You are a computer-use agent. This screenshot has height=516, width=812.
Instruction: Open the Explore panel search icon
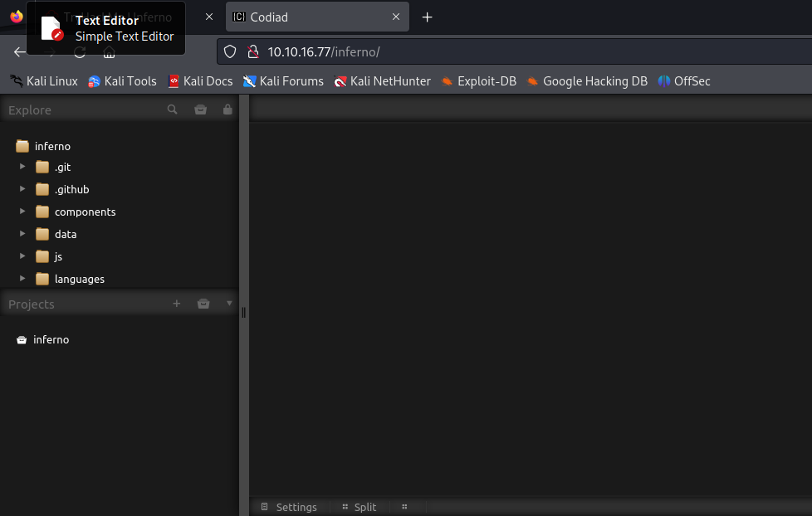click(x=172, y=109)
